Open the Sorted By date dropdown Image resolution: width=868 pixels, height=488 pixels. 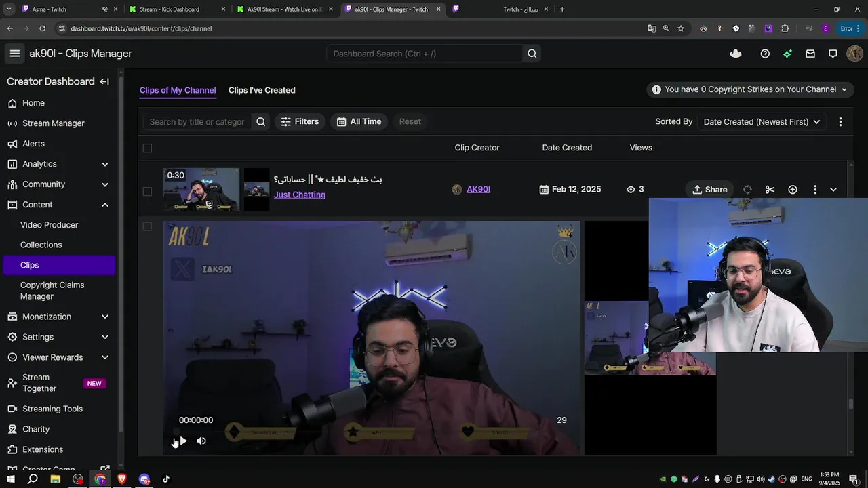pyautogui.click(x=762, y=122)
